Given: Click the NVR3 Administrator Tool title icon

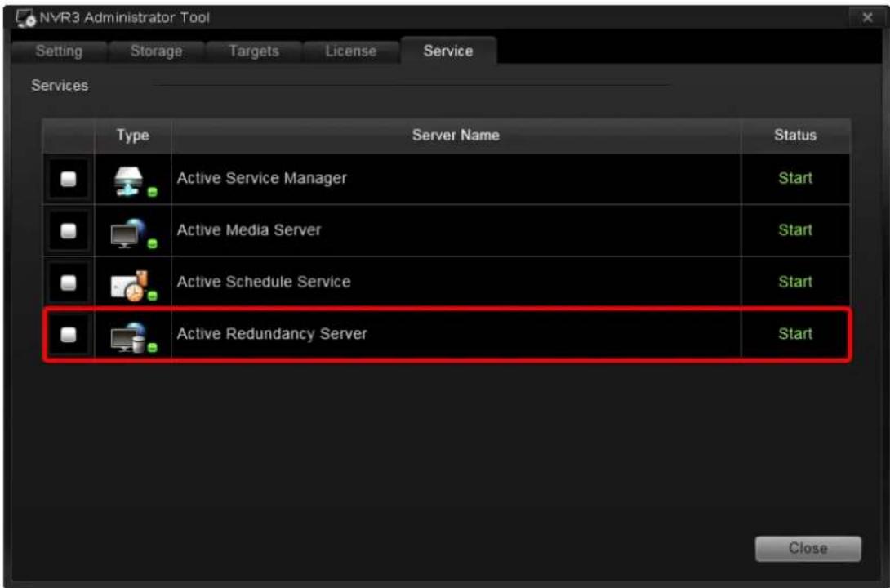Looking at the screenshot, I should click(26, 18).
